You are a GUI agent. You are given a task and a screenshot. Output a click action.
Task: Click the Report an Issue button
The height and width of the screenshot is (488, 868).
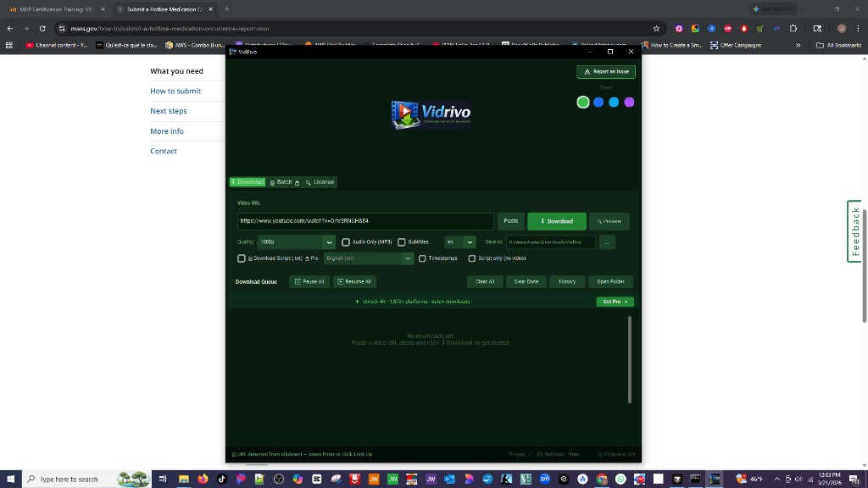coord(605,71)
